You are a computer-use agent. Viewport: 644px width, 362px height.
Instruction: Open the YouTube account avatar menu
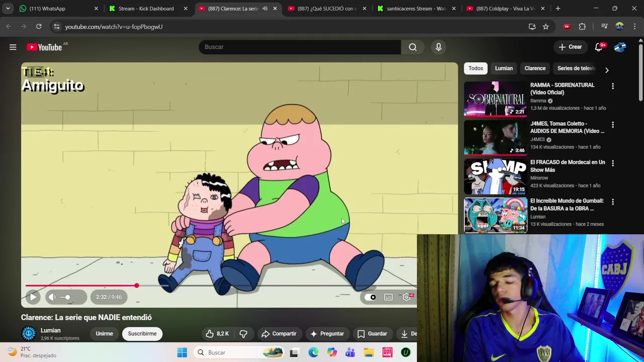tap(620, 47)
